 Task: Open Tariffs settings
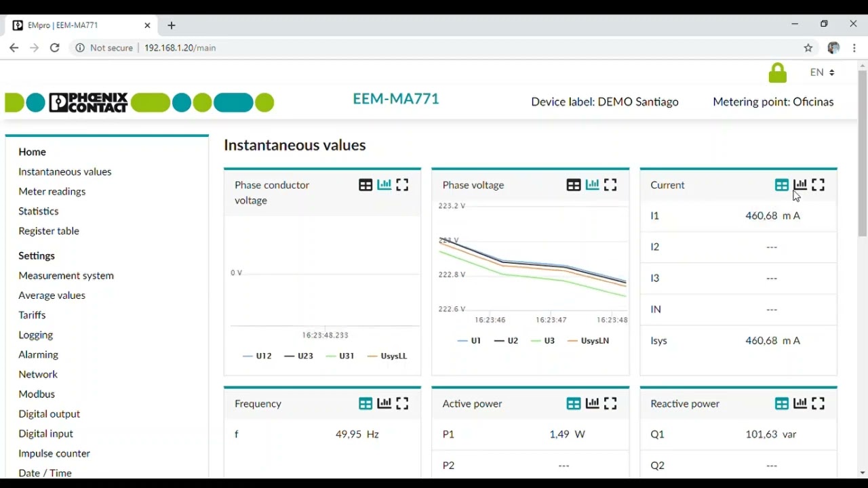point(32,314)
